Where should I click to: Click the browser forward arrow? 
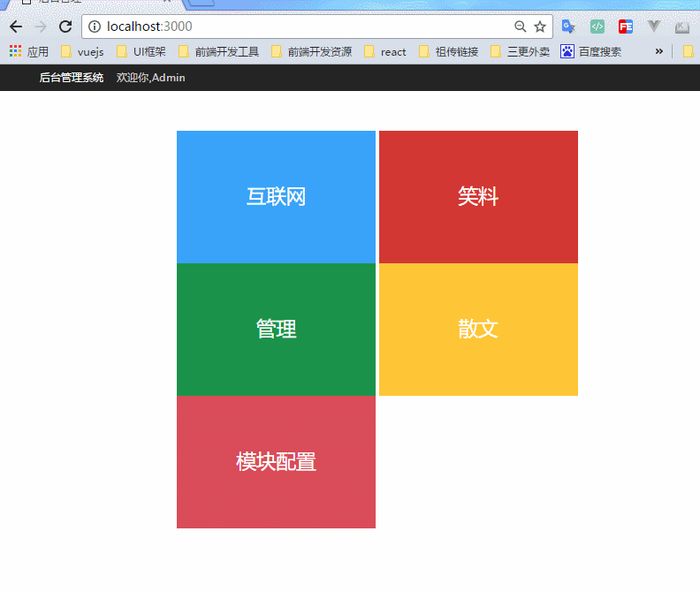point(41,27)
